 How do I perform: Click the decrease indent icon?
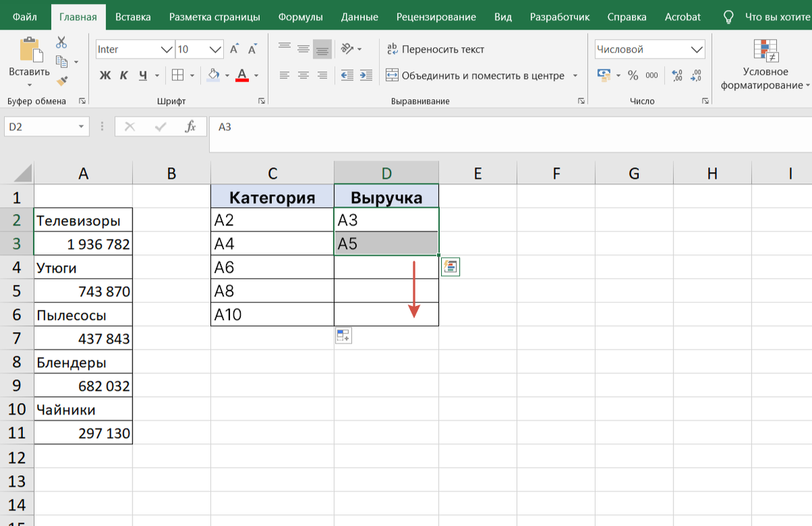(x=347, y=75)
